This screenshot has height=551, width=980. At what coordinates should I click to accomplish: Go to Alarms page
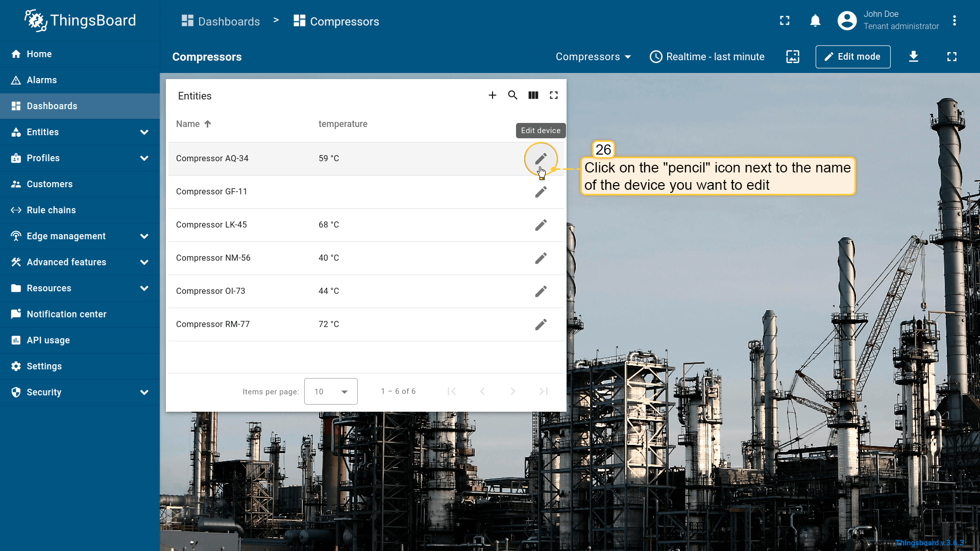tap(42, 80)
